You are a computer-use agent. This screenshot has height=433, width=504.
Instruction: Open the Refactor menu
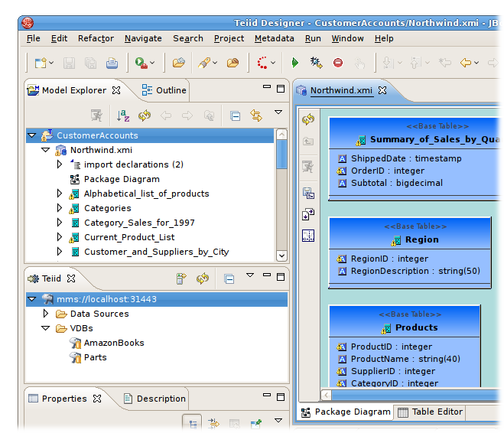[96, 38]
